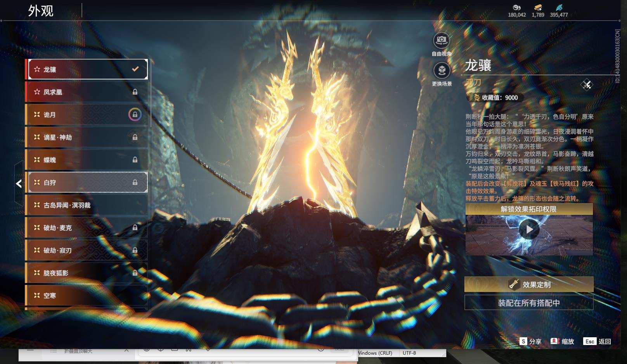
Task: Click the blue feather currency icon
Action: [559, 7]
